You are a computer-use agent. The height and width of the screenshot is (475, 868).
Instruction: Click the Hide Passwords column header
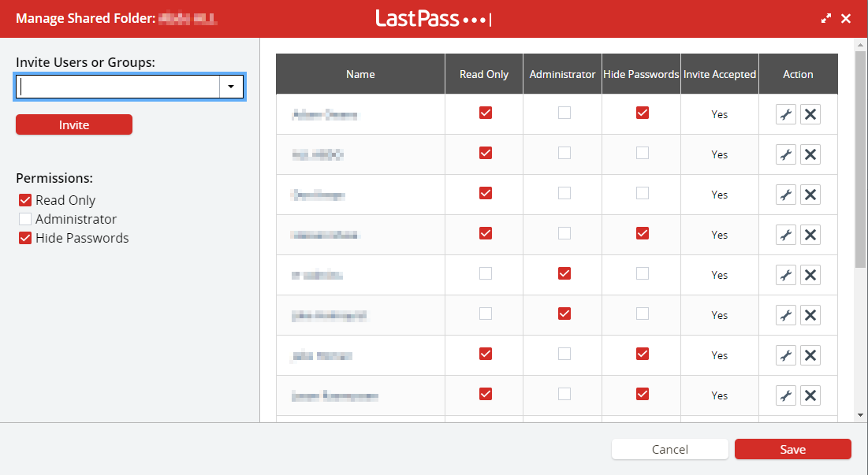[641, 74]
